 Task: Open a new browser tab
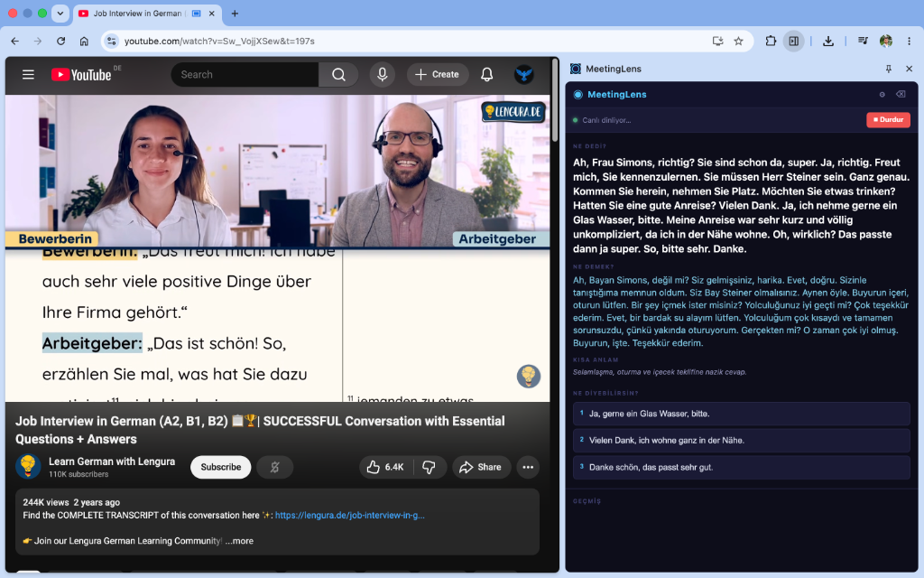click(235, 13)
